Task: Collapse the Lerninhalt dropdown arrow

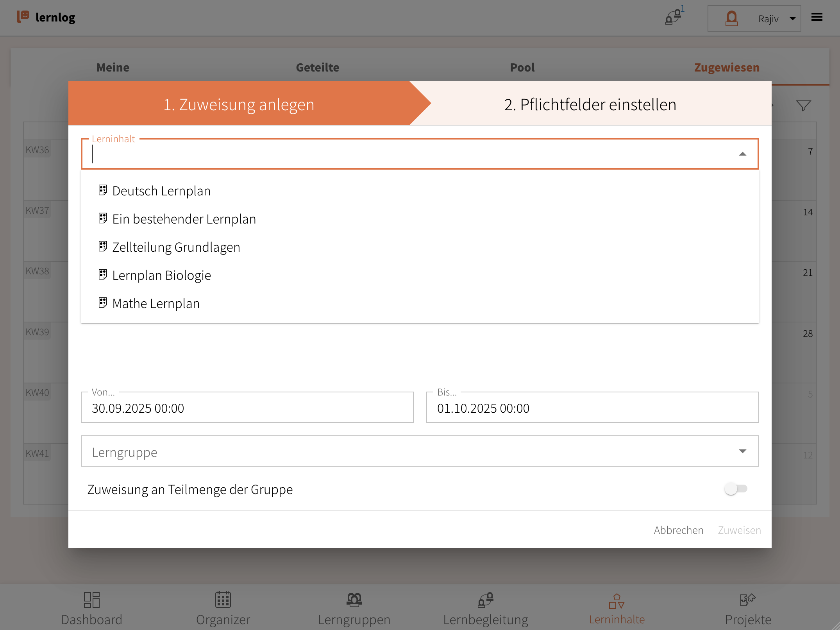Action: tap(742, 154)
